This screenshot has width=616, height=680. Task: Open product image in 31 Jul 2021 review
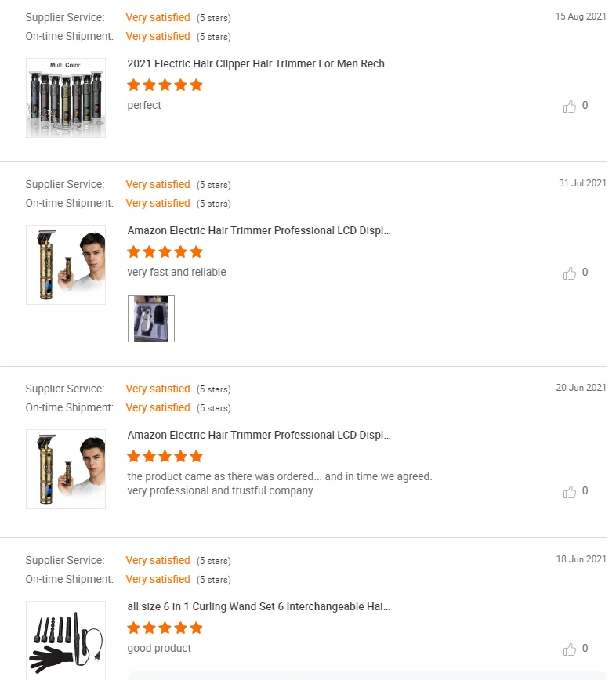66,265
